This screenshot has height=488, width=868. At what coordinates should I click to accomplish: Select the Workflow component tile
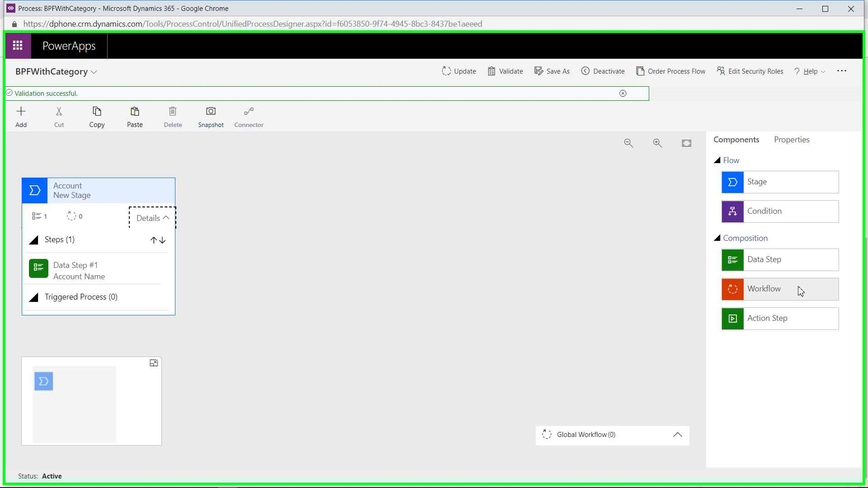pos(780,289)
